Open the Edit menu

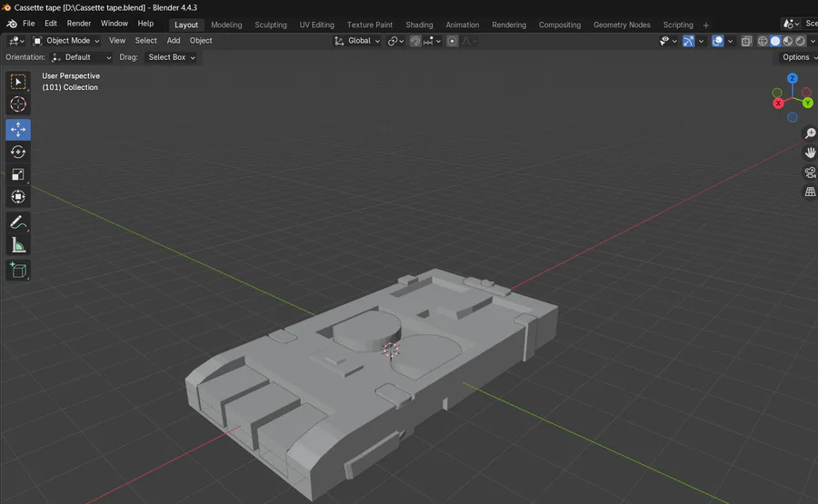tap(51, 24)
